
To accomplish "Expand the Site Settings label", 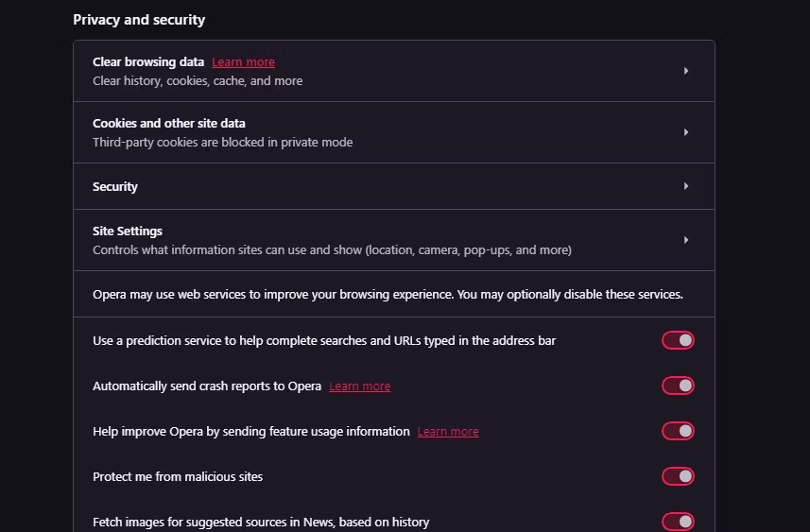I will (x=128, y=232).
